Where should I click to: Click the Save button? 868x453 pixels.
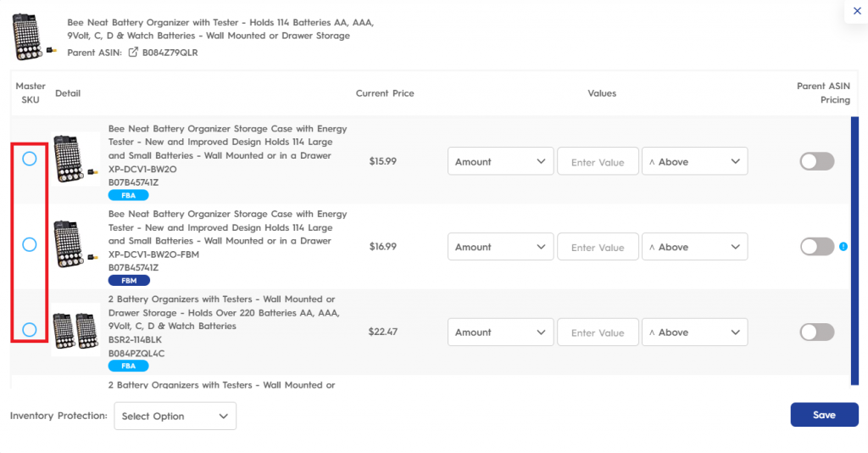824,415
